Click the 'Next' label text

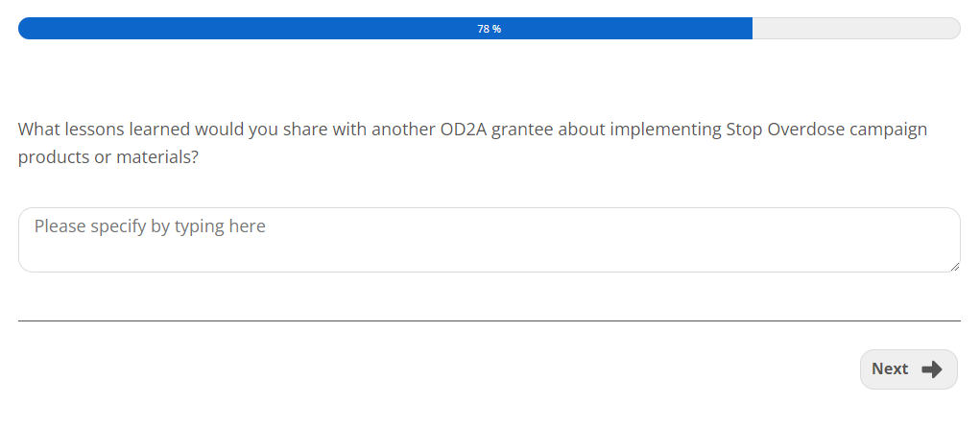tap(889, 369)
